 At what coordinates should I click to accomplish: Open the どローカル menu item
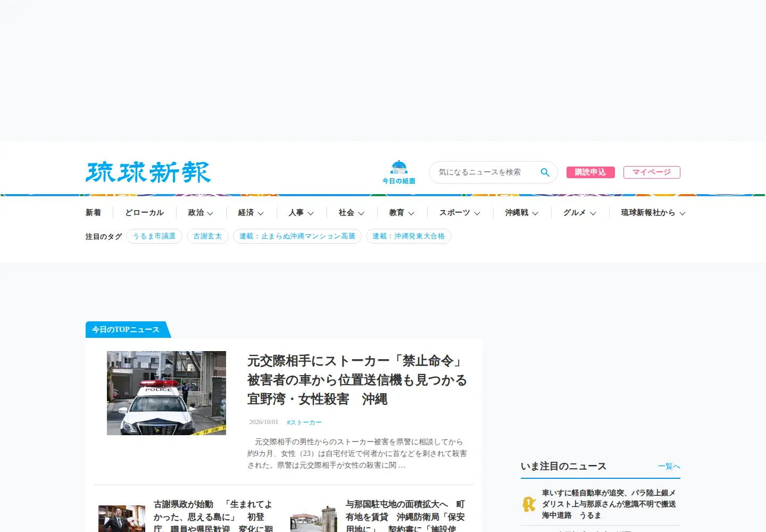click(145, 213)
